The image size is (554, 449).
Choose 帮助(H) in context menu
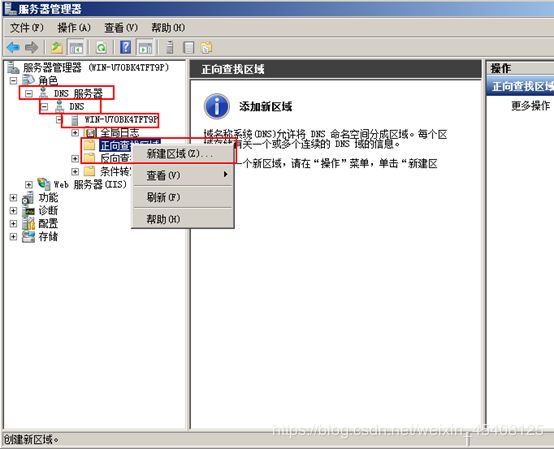tap(182, 219)
